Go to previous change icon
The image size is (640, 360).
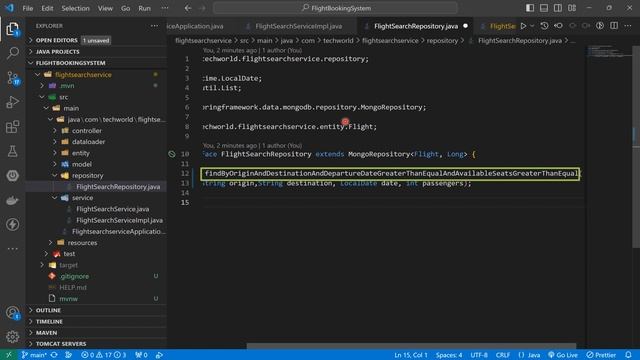click(x=558, y=26)
